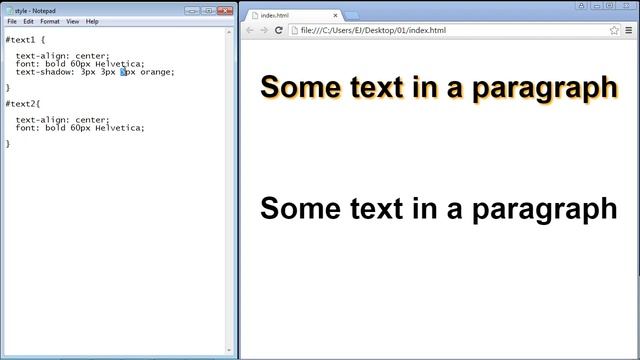The image size is (640, 360).
Task: Click the '#text1 {' selector line
Action: [x=25, y=40]
